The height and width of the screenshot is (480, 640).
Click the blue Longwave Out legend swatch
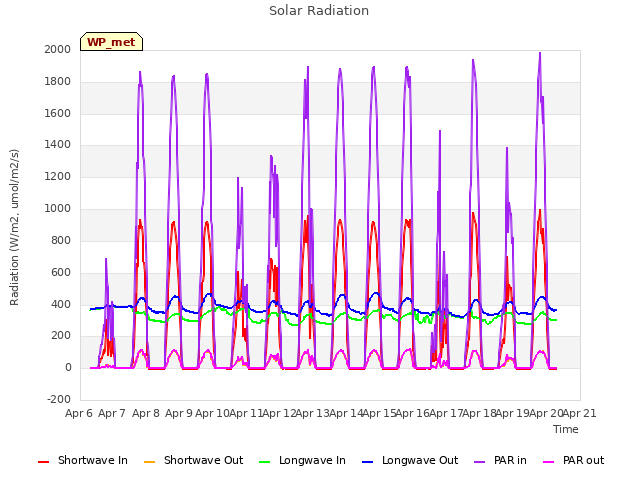(367, 462)
